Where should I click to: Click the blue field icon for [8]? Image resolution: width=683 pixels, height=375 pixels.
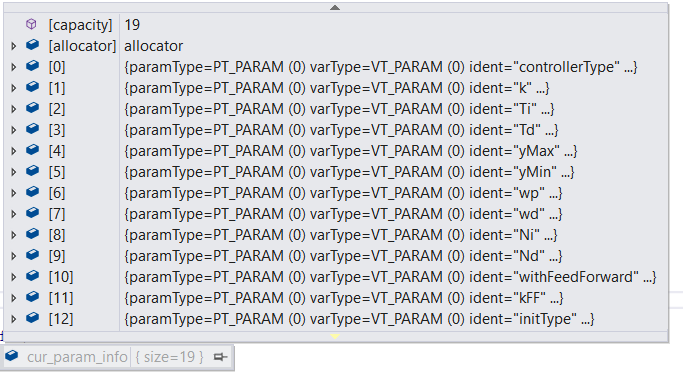(x=32, y=233)
